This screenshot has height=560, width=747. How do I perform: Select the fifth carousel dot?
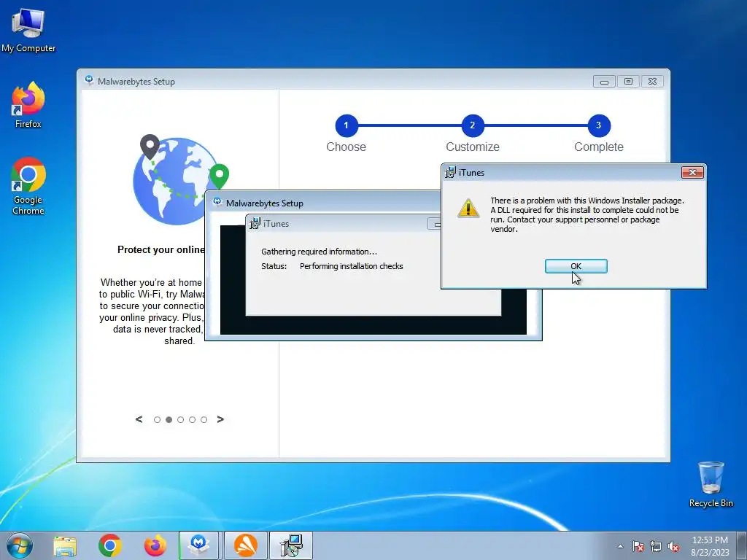(204, 419)
